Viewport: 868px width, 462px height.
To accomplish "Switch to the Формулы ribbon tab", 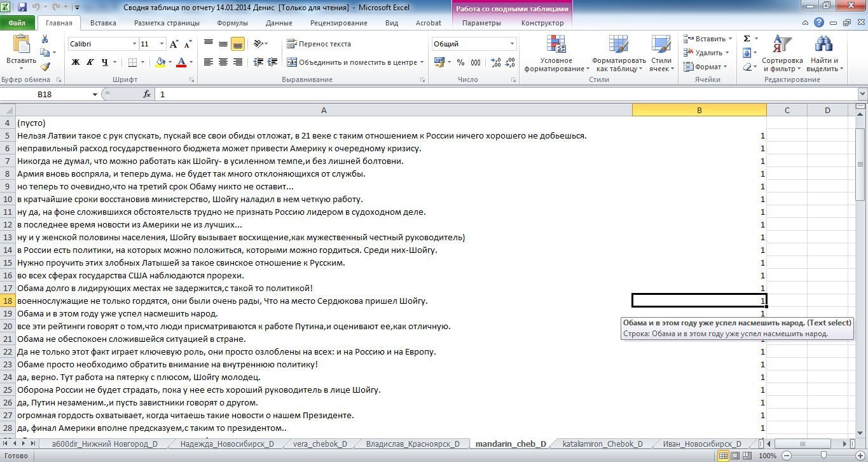I will [232, 23].
